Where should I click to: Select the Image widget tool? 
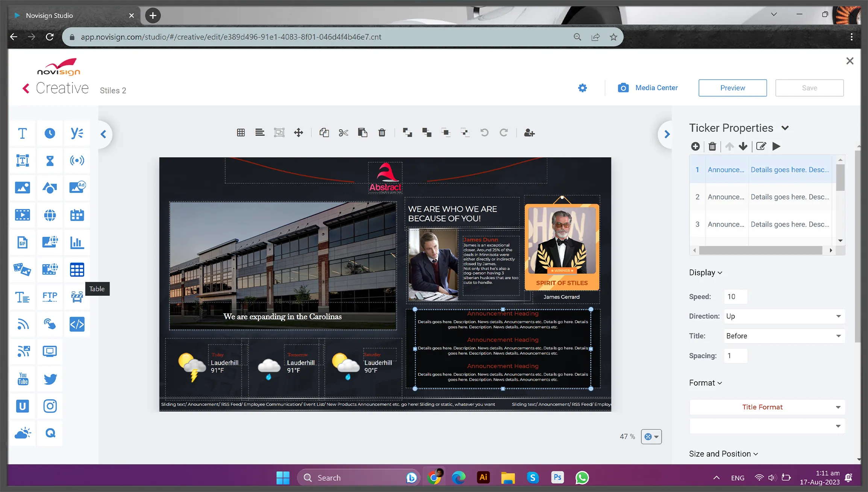(x=22, y=187)
